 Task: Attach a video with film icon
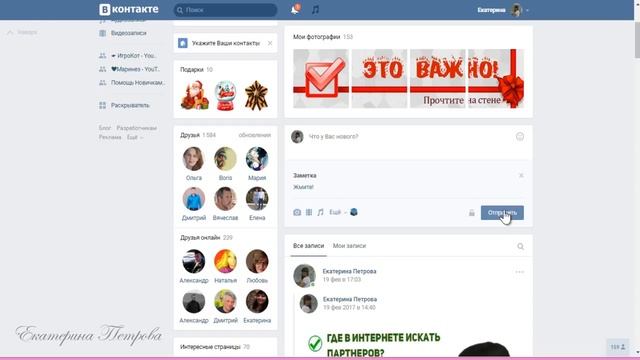tap(309, 212)
